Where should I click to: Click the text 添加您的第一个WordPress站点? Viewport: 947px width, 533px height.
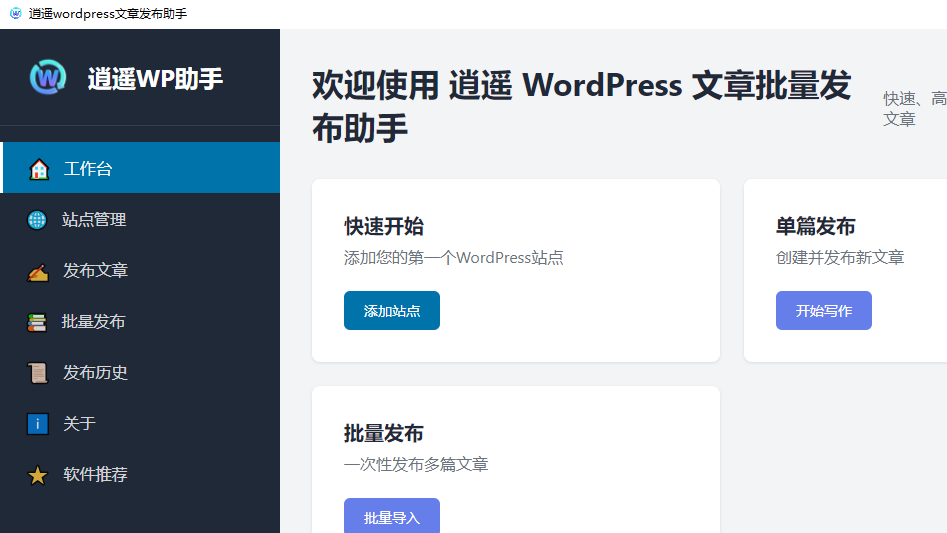[x=454, y=258]
